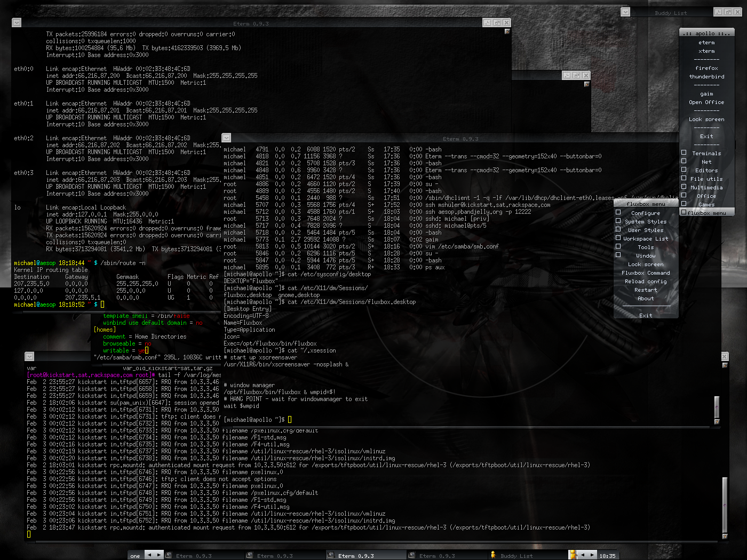The width and height of the screenshot is (747, 560).
Task: Choose Exit at bottom of fluxbox menu
Action: 646,315
